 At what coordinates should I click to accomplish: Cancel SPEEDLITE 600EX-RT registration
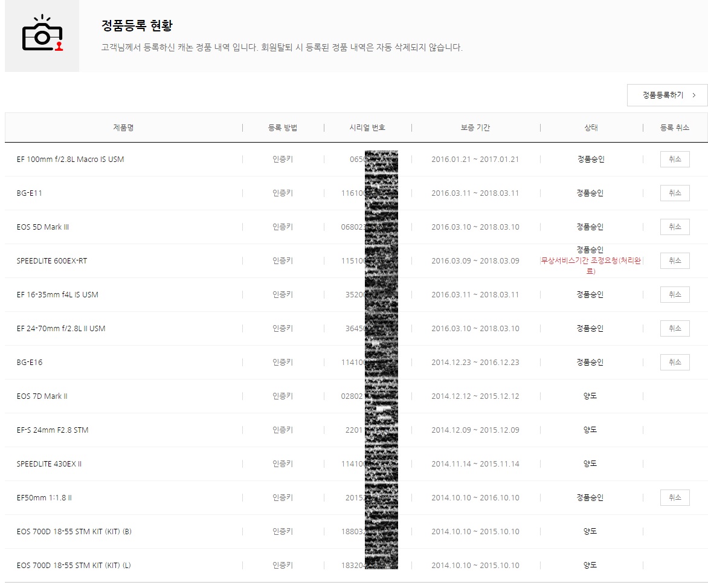674,261
